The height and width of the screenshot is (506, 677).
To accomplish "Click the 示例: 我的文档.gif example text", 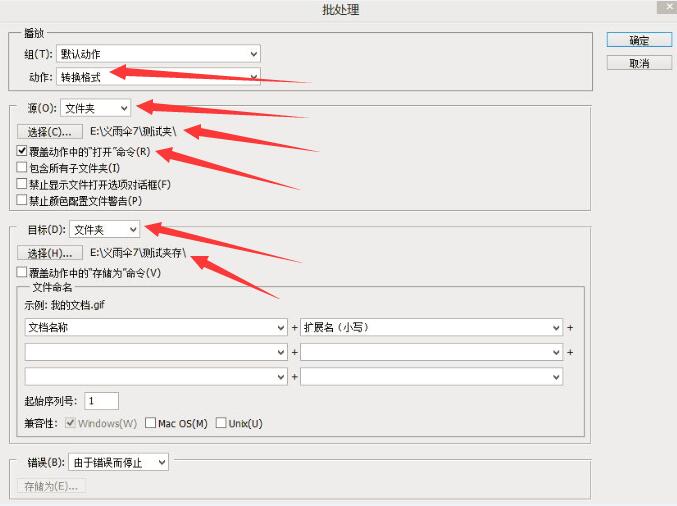I will [64, 305].
